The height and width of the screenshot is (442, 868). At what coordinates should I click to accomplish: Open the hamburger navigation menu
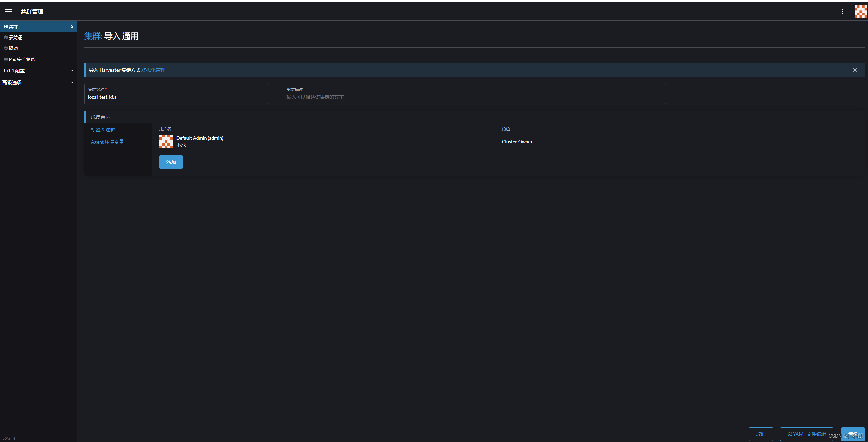point(9,11)
